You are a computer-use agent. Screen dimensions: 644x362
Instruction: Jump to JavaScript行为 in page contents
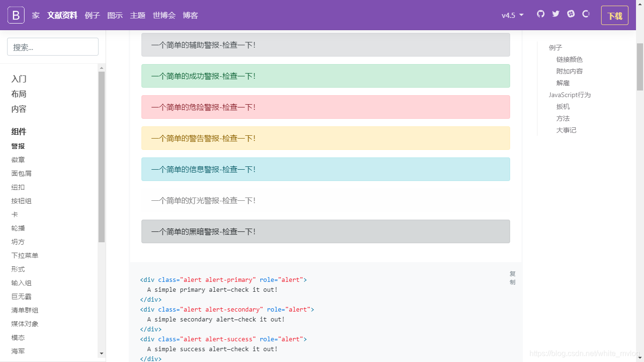570,95
